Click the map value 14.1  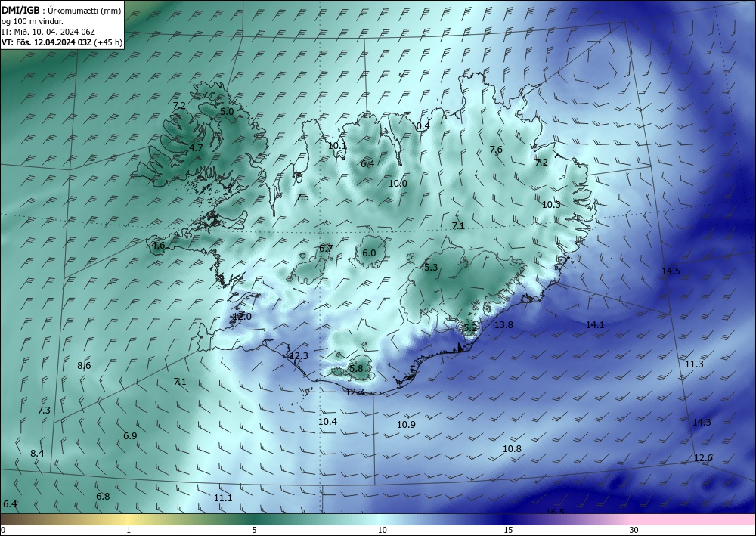[x=595, y=325]
